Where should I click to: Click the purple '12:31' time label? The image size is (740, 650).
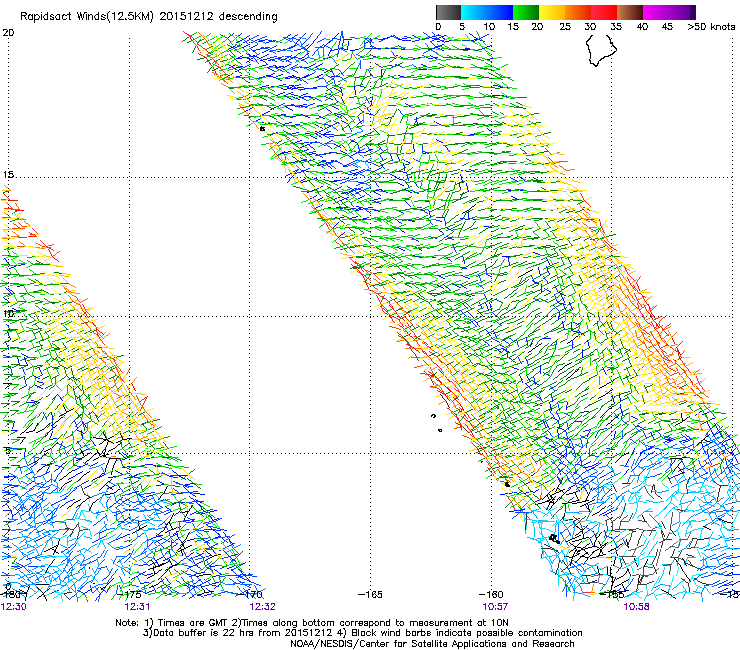coord(137,607)
